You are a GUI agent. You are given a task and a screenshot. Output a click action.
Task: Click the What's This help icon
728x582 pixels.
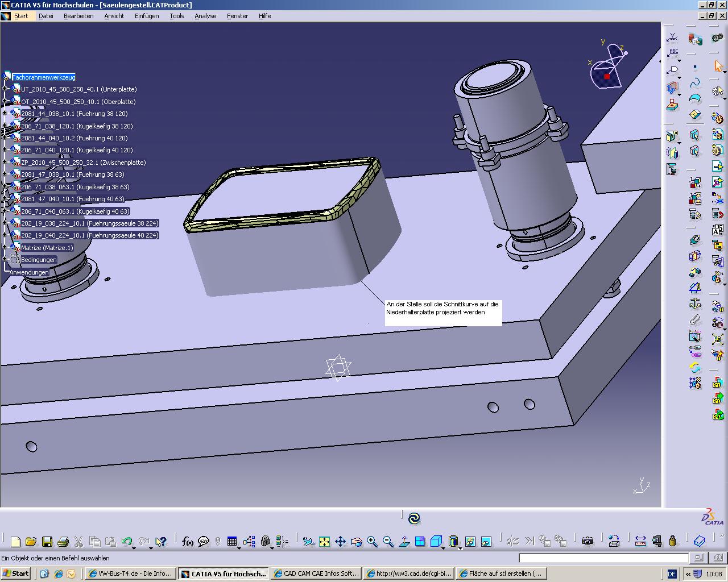tap(160, 542)
